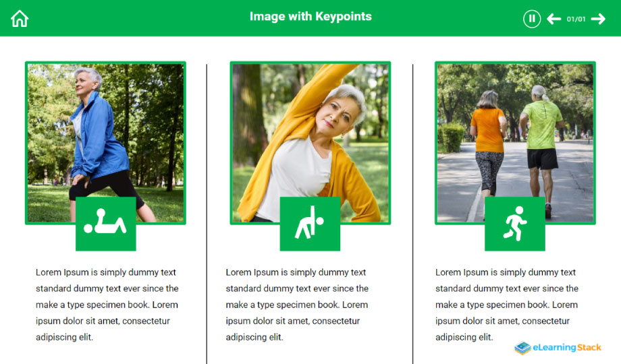Click the middle column's Lorem Ipsum paragraph
The width and height of the screenshot is (621, 364).
(297, 305)
